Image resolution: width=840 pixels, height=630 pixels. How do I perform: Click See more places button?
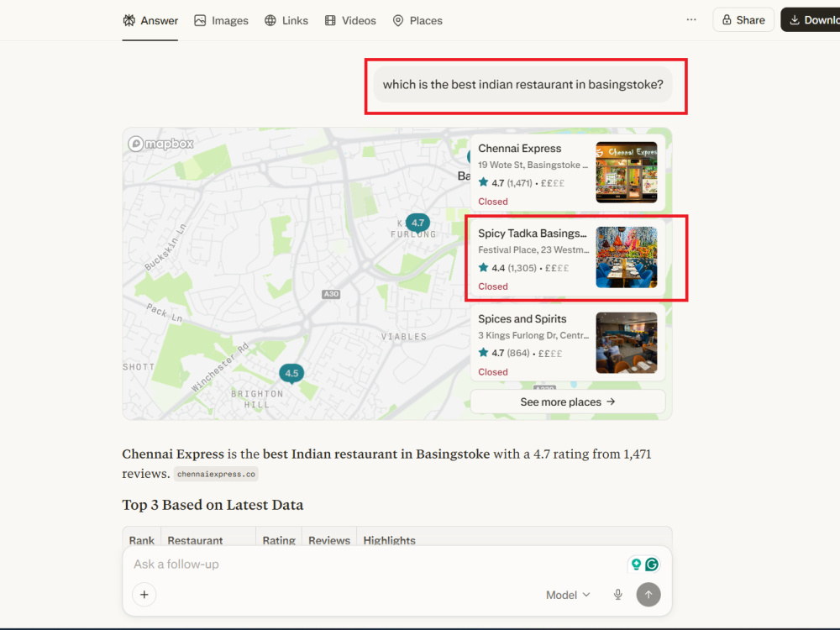567,402
